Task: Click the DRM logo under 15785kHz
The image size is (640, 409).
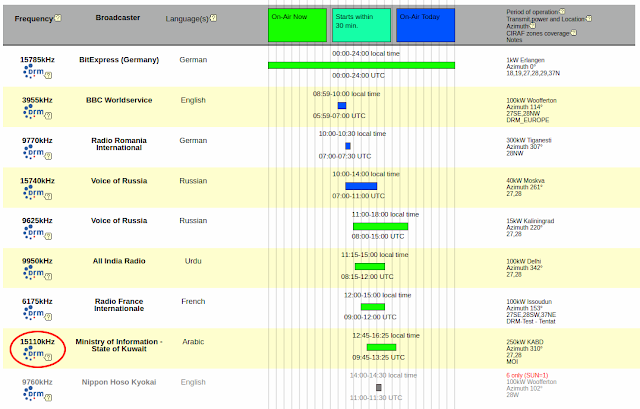Action: [33, 71]
